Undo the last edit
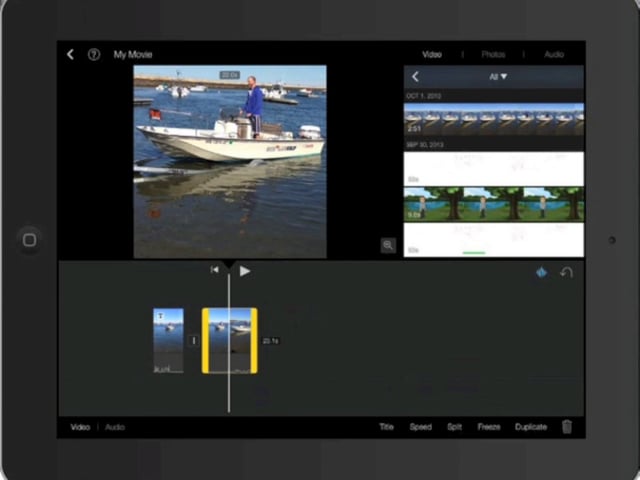The height and width of the screenshot is (480, 640). pyautogui.click(x=567, y=272)
